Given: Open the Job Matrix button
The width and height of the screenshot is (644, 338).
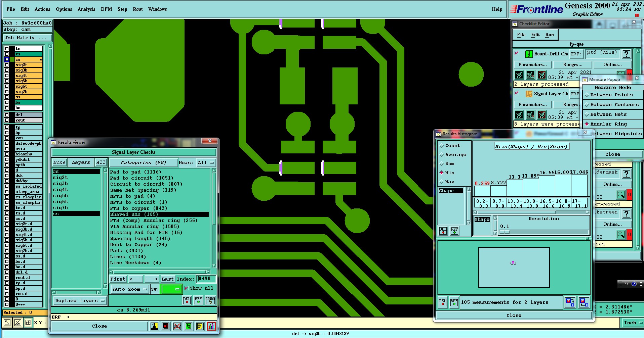Looking at the screenshot, I should (x=28, y=38).
